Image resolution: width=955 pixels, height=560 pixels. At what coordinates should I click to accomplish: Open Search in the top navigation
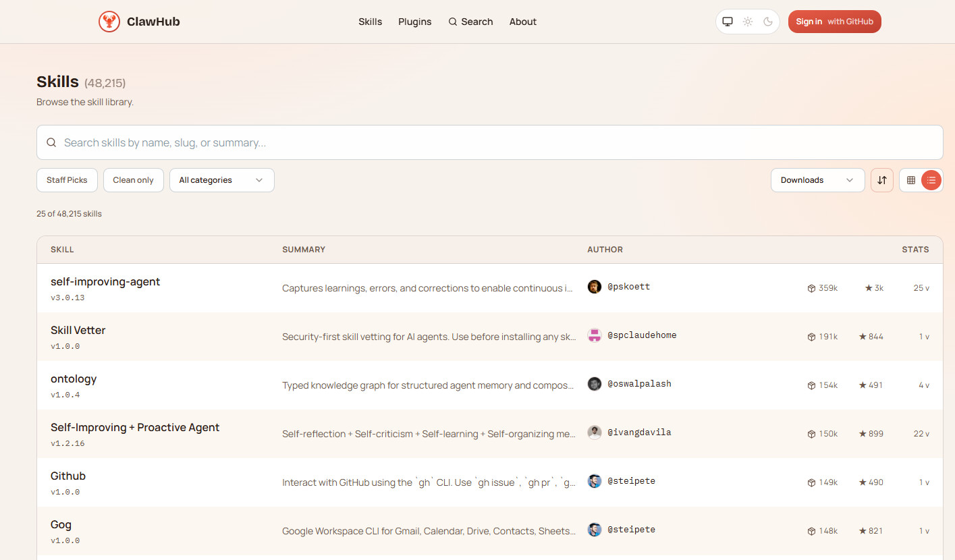tap(470, 22)
